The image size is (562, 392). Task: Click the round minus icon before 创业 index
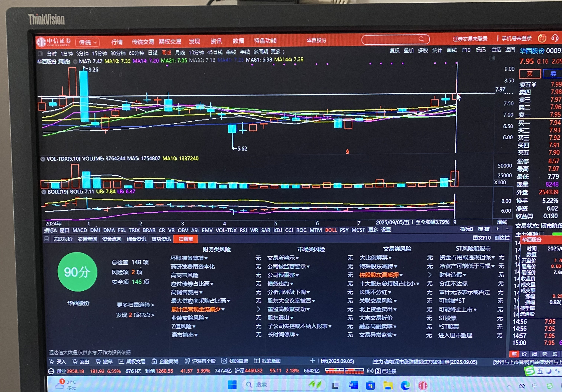51,371
